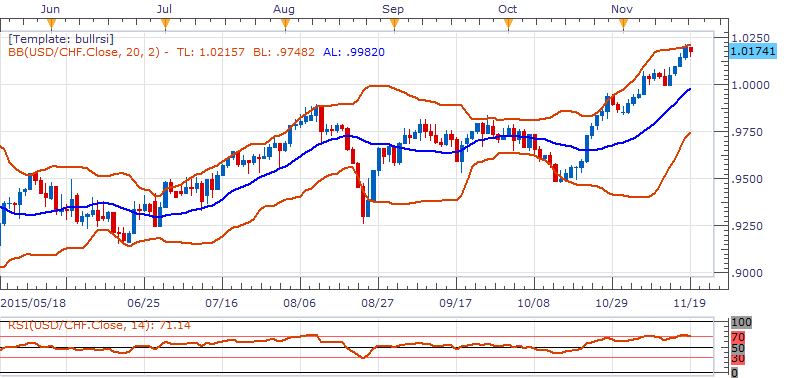This screenshot has width=786, height=378.
Task: Click the RSI 0 level label
Action: (x=735, y=372)
